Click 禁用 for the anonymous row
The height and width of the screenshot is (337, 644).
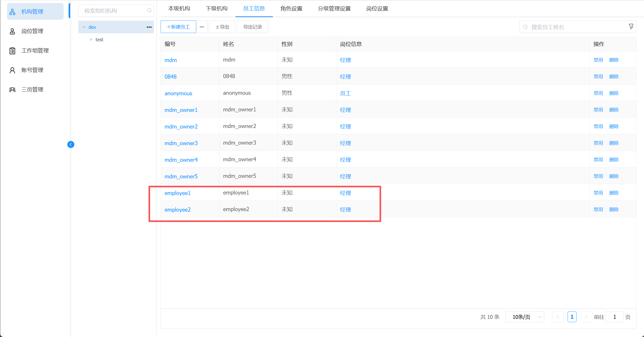(x=598, y=93)
